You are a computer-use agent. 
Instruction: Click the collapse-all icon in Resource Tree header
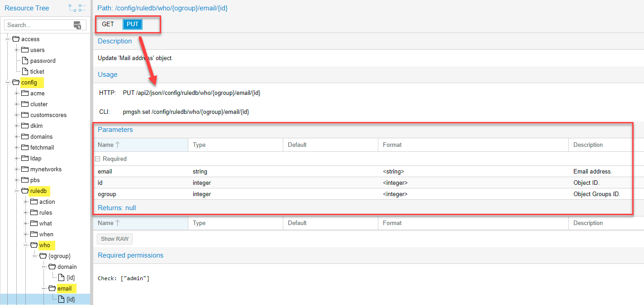[x=82, y=8]
